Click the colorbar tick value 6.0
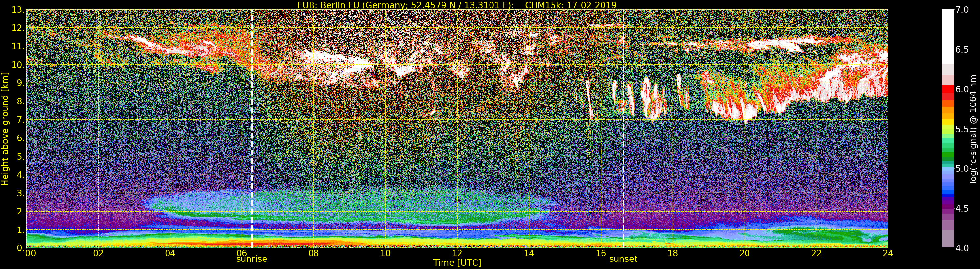 click(x=962, y=89)
